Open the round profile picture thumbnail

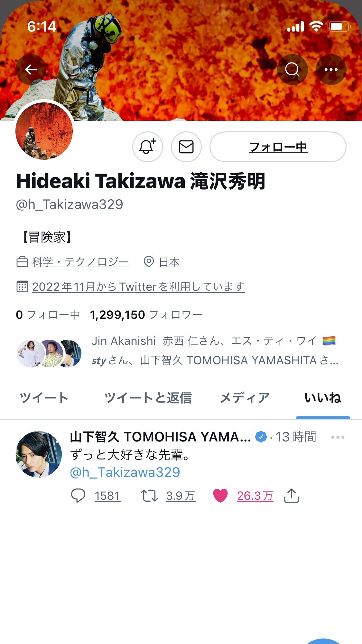pyautogui.click(x=44, y=131)
